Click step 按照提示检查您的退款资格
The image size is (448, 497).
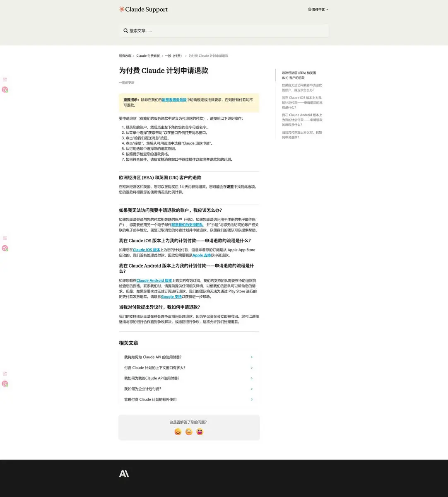[147, 154]
